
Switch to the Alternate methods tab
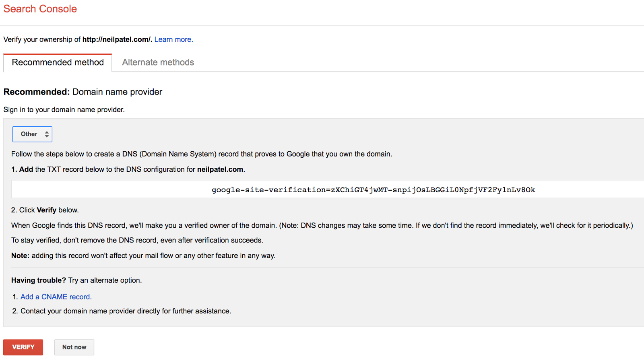(x=158, y=63)
